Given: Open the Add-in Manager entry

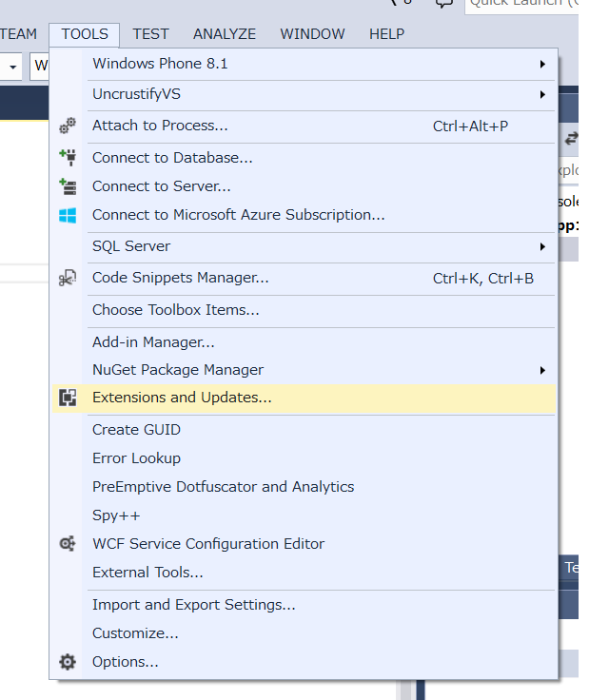Looking at the screenshot, I should click(153, 342).
